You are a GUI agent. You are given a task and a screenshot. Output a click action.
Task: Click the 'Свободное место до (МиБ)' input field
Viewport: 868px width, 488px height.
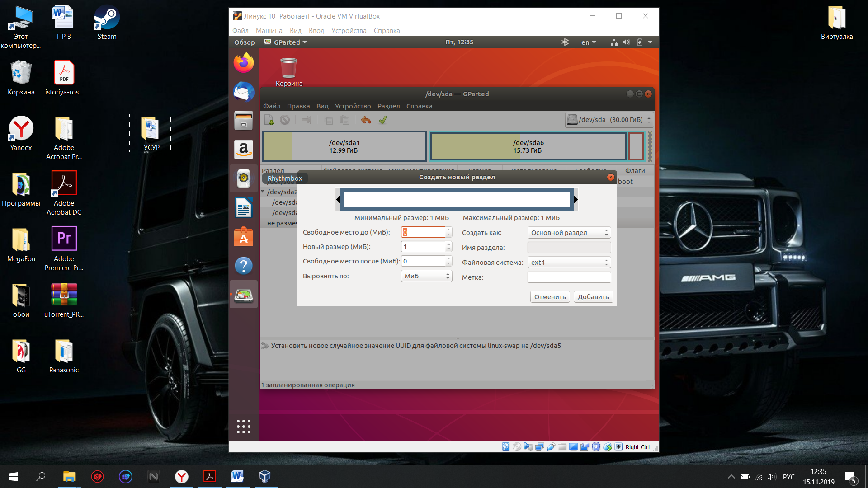pyautogui.click(x=423, y=232)
